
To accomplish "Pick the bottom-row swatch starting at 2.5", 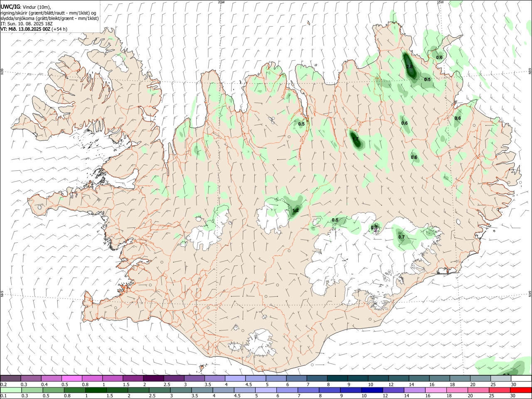I will 160,390.
